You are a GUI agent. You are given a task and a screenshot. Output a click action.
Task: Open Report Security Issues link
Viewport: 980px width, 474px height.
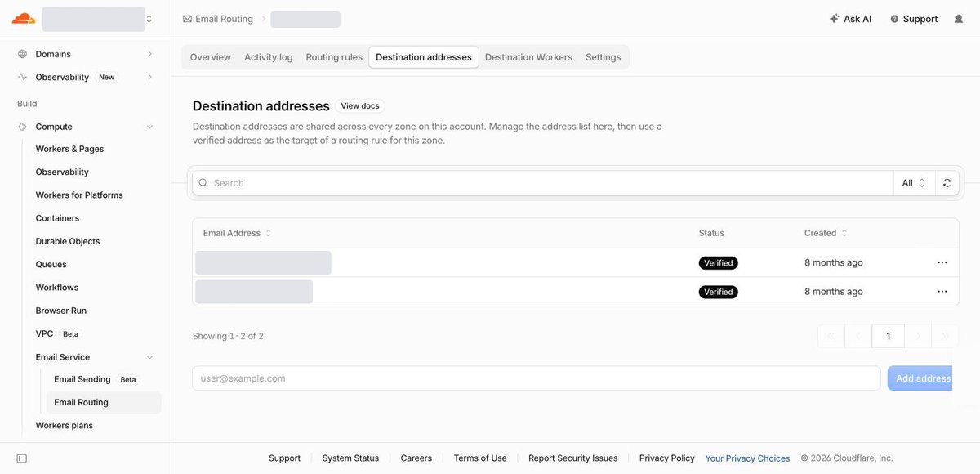(572, 458)
